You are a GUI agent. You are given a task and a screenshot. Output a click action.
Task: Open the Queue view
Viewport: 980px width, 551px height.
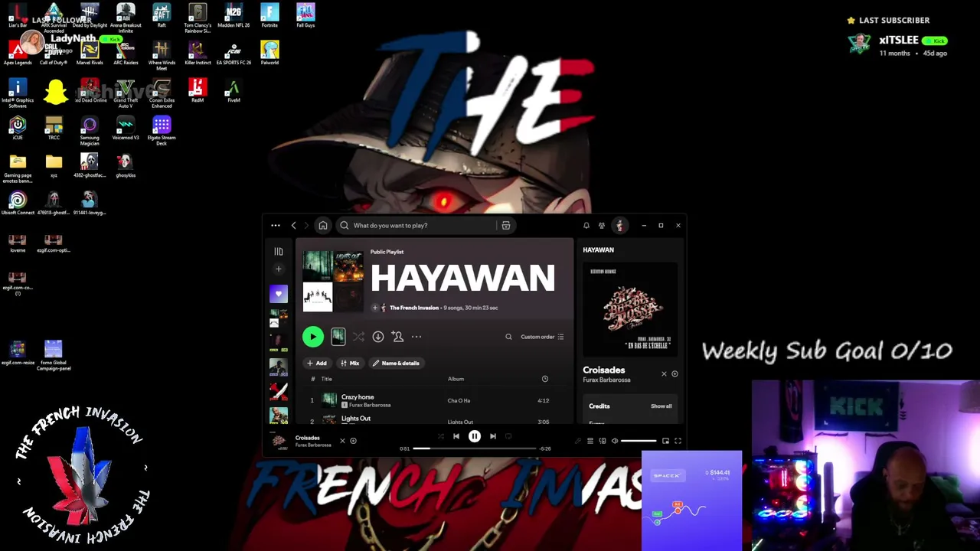590,441
